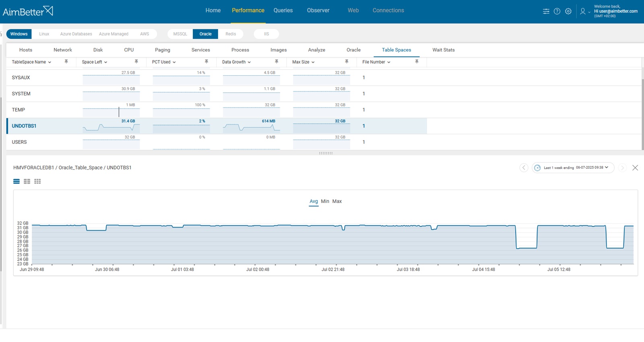Select the AWS platform toggle

[x=144, y=34]
